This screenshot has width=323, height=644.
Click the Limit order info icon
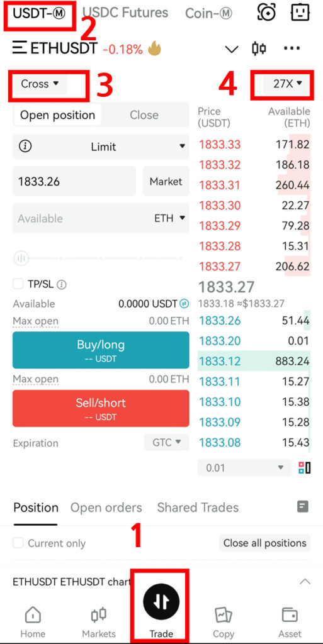tap(25, 146)
